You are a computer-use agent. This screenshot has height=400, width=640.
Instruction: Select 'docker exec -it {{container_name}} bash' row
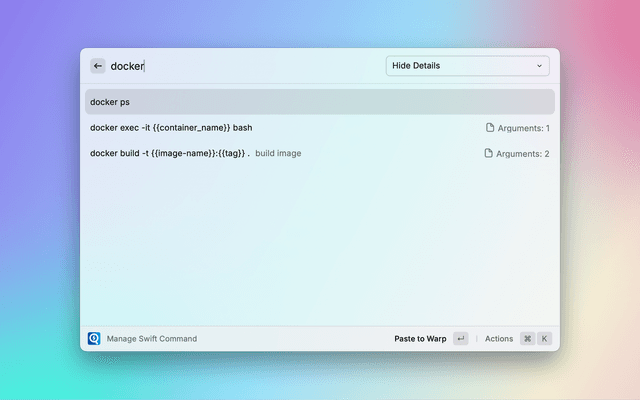tap(320, 128)
